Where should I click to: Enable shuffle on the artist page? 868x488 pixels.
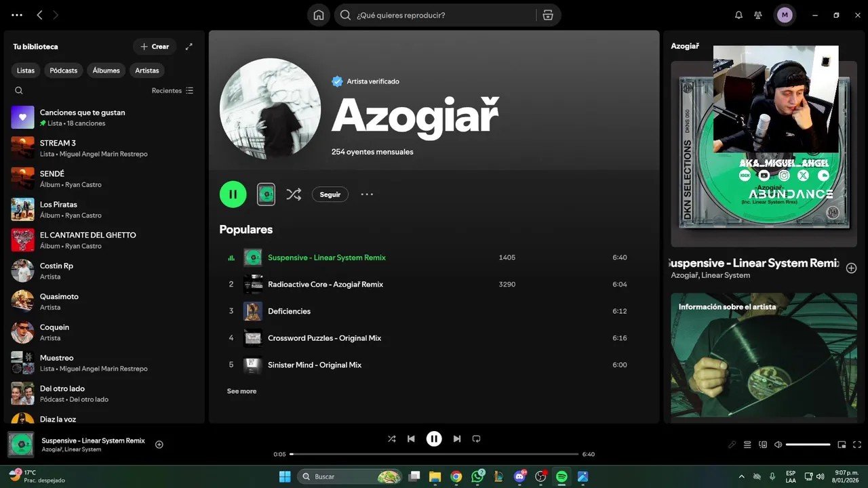click(x=294, y=195)
